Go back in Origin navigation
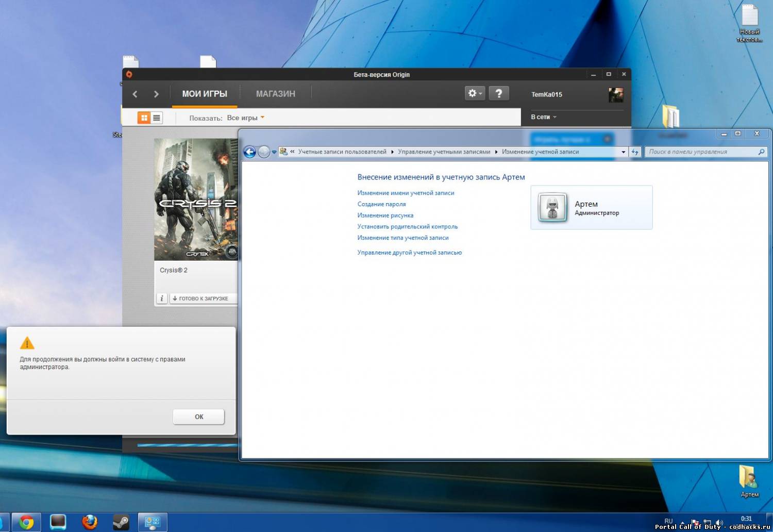The width and height of the screenshot is (773, 532). [135, 94]
